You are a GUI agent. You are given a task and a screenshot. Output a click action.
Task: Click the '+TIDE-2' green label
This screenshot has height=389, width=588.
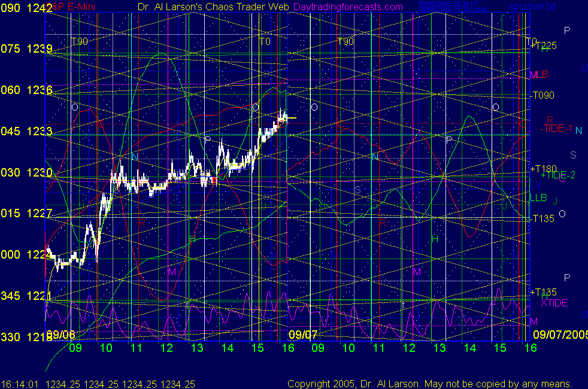(558, 175)
